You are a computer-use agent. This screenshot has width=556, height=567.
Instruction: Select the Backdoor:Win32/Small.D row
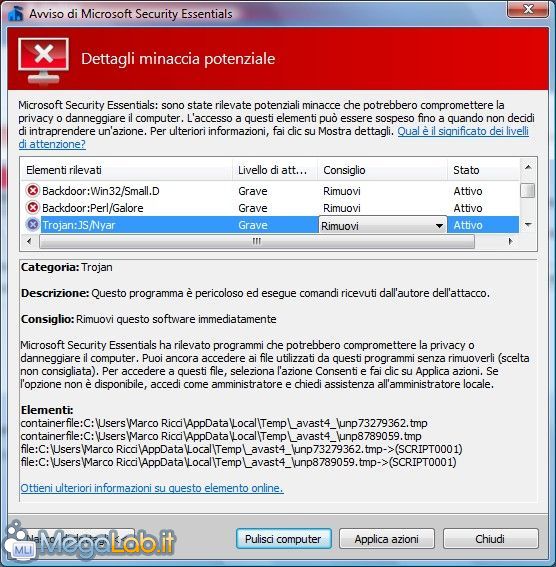point(270,191)
